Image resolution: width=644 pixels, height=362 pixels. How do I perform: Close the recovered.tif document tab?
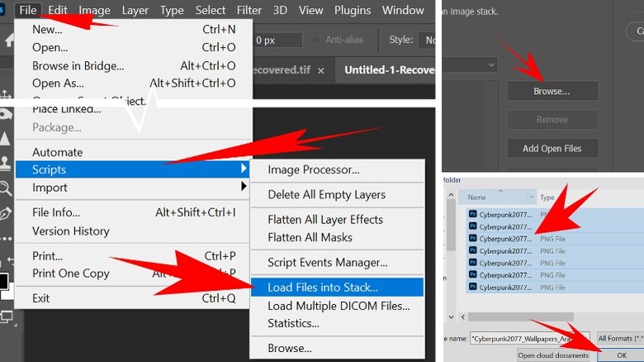tap(321, 71)
